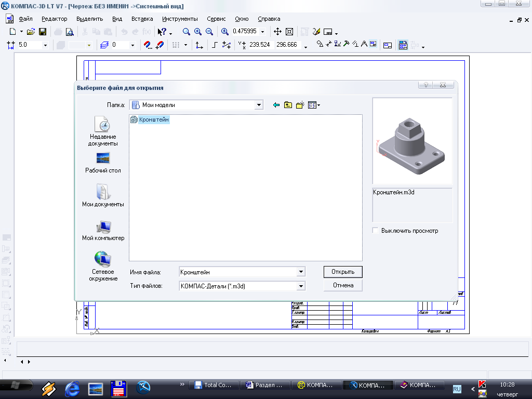Open the Файл menu
Viewport: 532px width, 399px height.
(x=25, y=19)
